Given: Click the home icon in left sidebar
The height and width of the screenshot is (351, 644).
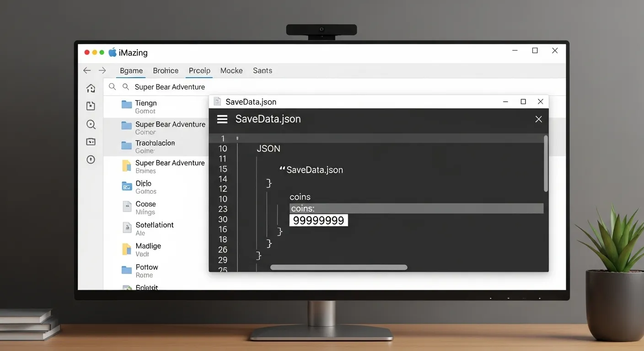Looking at the screenshot, I should 91,88.
